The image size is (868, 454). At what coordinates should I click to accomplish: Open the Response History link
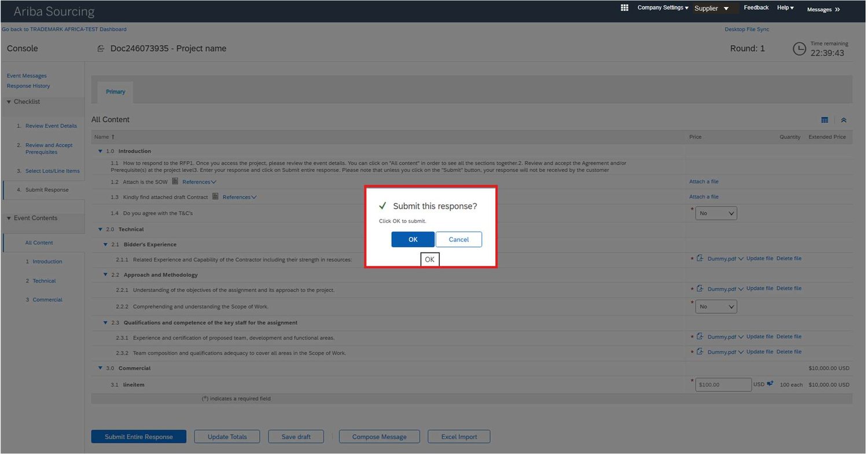[x=28, y=86]
